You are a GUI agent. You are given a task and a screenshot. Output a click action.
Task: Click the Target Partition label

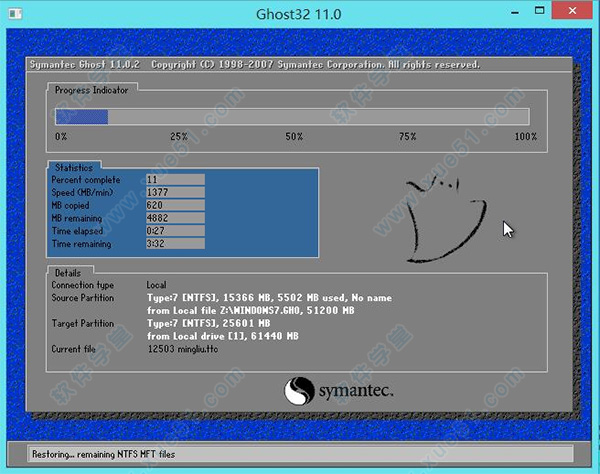[x=83, y=324]
